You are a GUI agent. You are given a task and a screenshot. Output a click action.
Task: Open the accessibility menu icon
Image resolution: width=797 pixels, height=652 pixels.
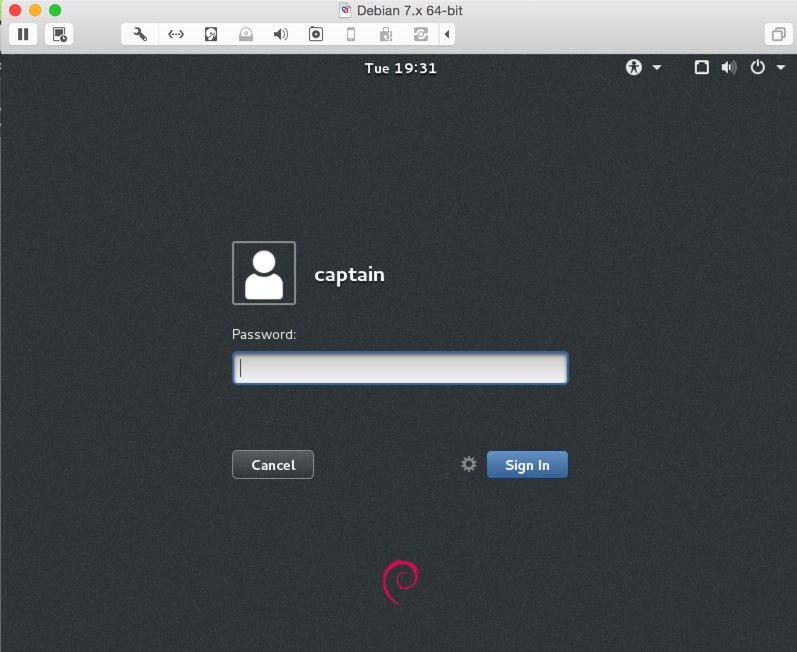pyautogui.click(x=634, y=67)
